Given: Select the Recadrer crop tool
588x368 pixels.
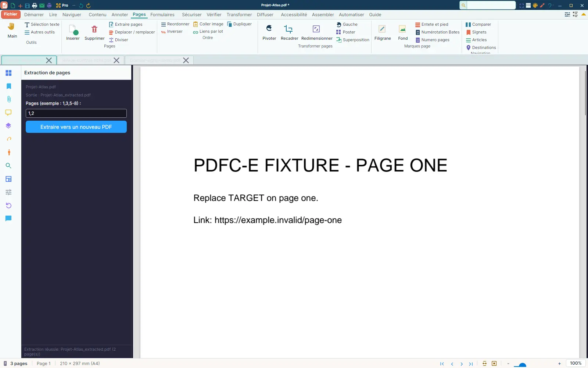Looking at the screenshot, I should pyautogui.click(x=289, y=32).
